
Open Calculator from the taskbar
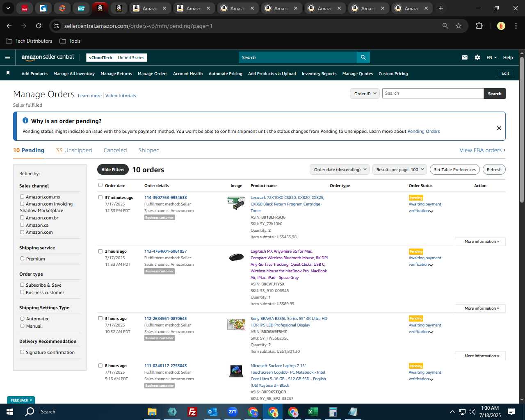tap(333, 412)
